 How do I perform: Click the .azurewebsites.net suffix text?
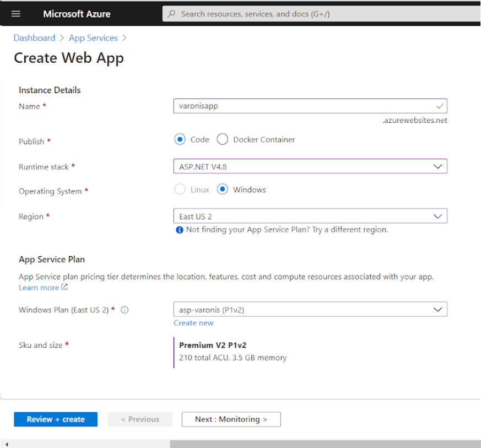415,120
